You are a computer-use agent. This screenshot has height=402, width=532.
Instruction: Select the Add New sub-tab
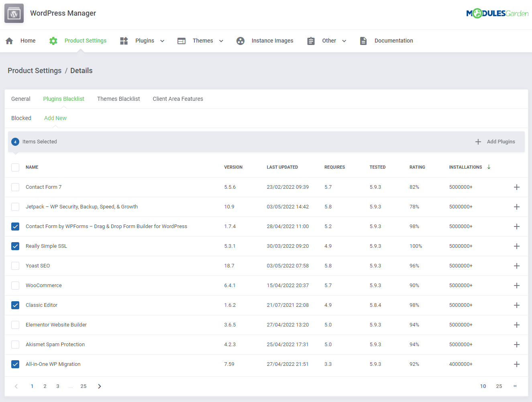(x=55, y=118)
